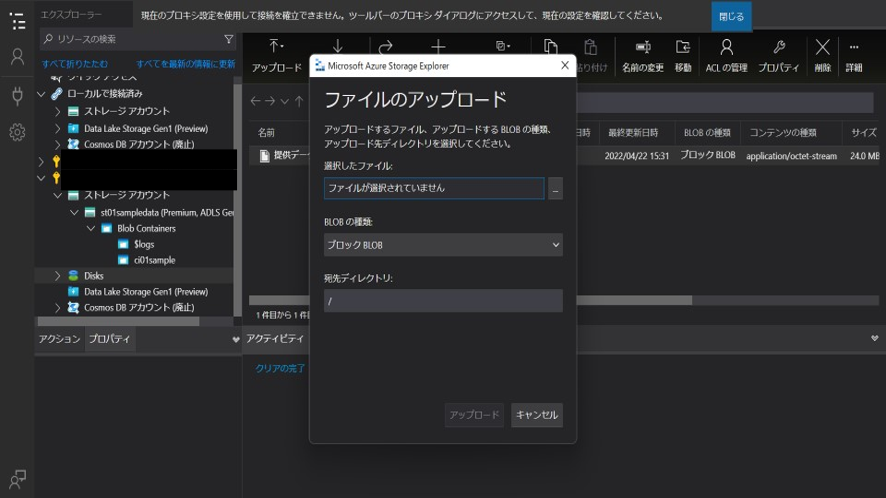Viewport: 886px width, 498px height.
Task: Select the ci01sample blob container
Action: [x=154, y=260]
